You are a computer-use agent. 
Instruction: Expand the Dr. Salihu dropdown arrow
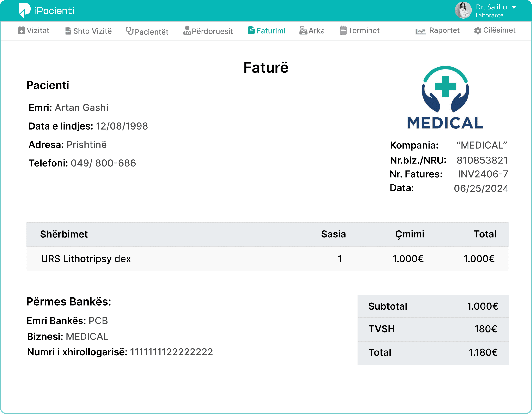514,8
